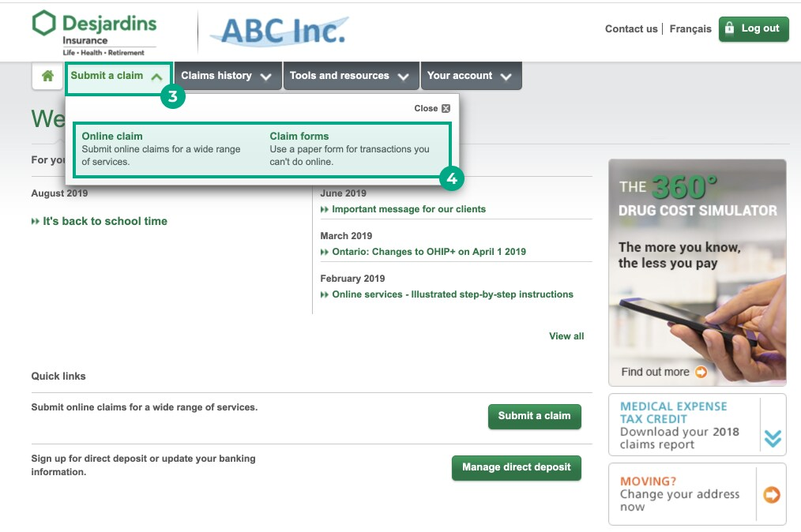801x532 pixels.
Task: Click the green arrows before It's back to school time
Action: coord(35,221)
